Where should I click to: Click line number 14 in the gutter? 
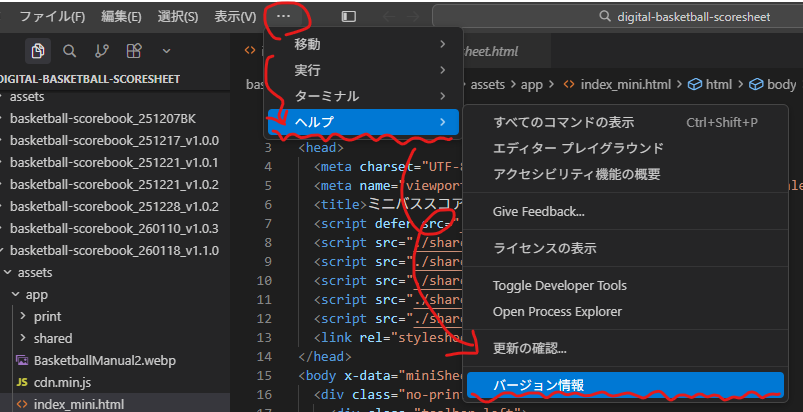click(x=264, y=357)
